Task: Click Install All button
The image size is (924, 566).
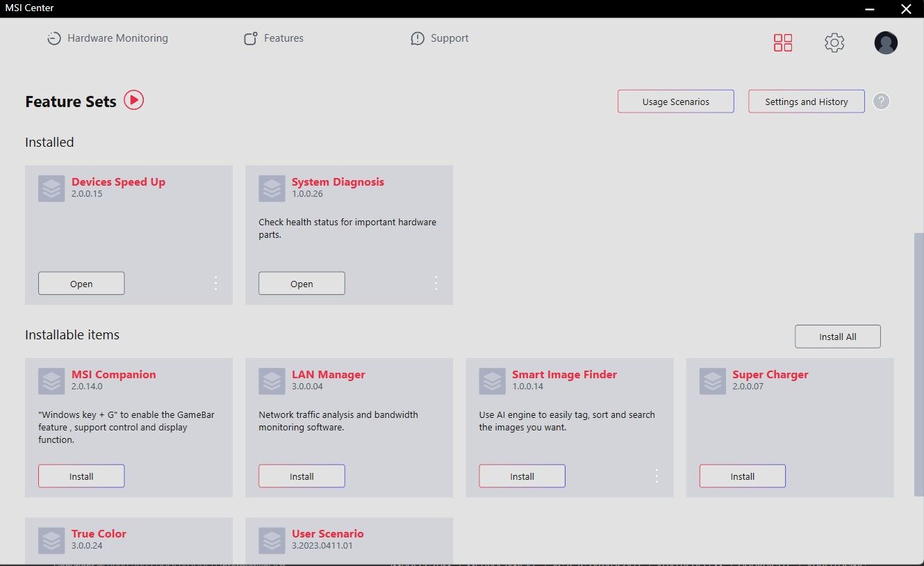Action: coord(838,337)
